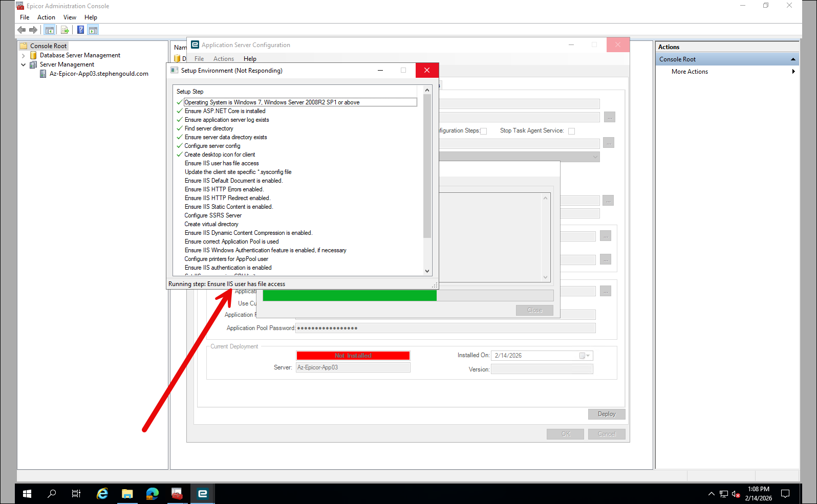817x504 pixels.
Task: Open the File menu of the Administration Console
Action: click(25, 17)
